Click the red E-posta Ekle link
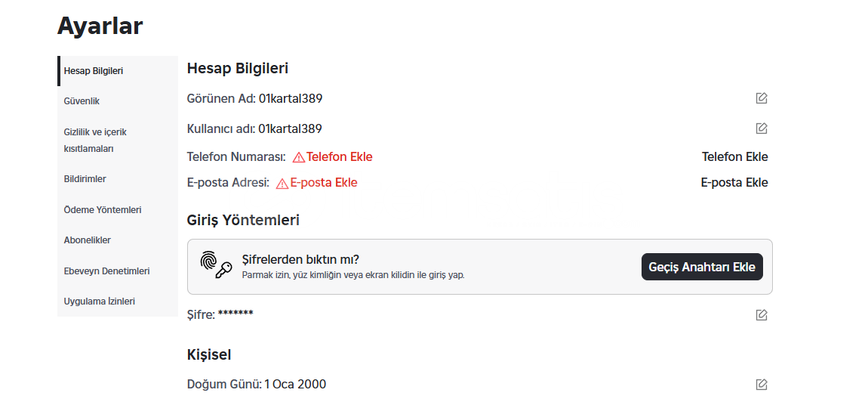This screenshot has width=868, height=399. click(x=324, y=182)
